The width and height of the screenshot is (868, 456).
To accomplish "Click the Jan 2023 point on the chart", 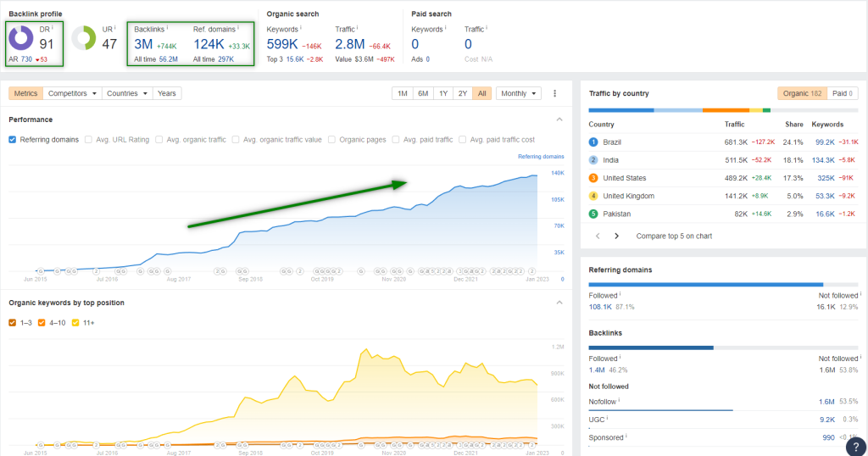I will click(x=536, y=175).
